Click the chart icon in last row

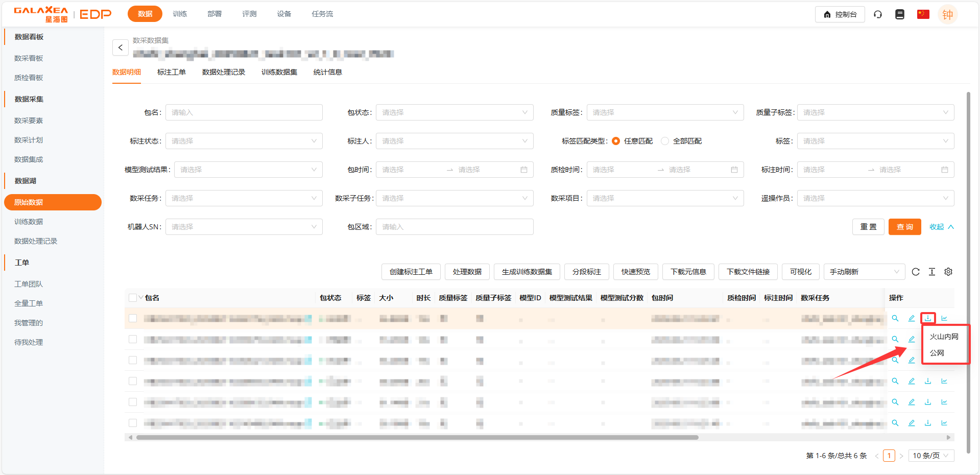[944, 423]
